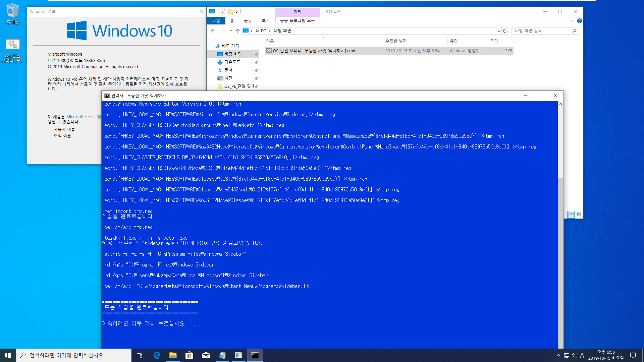Open the 응용 프로그램 도구 tab
This screenshot has height=362, width=644.
click(298, 21)
